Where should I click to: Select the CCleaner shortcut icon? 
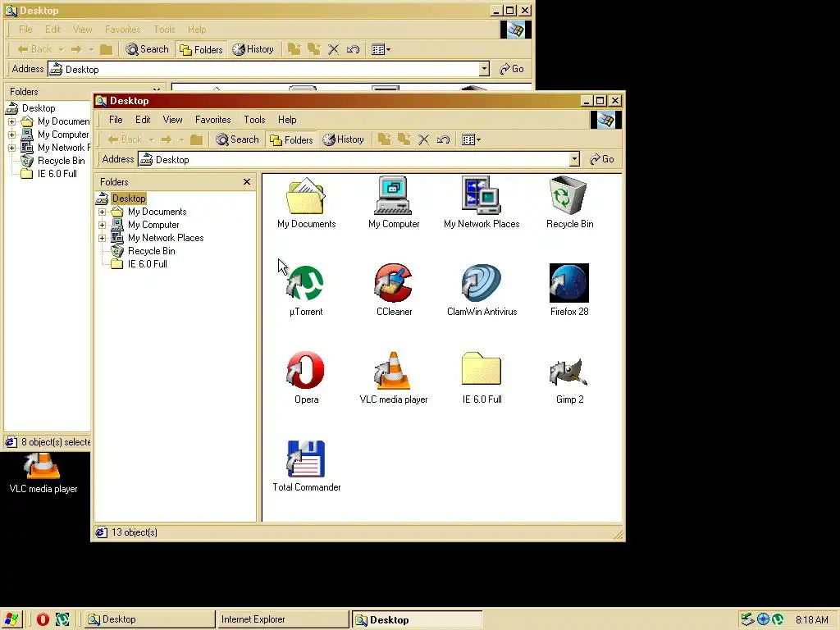point(393,283)
